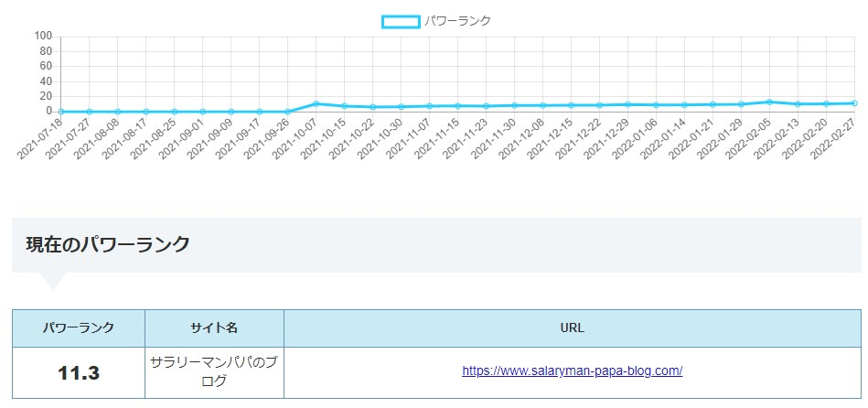Click the data point for 2021-11-07

[x=429, y=106]
